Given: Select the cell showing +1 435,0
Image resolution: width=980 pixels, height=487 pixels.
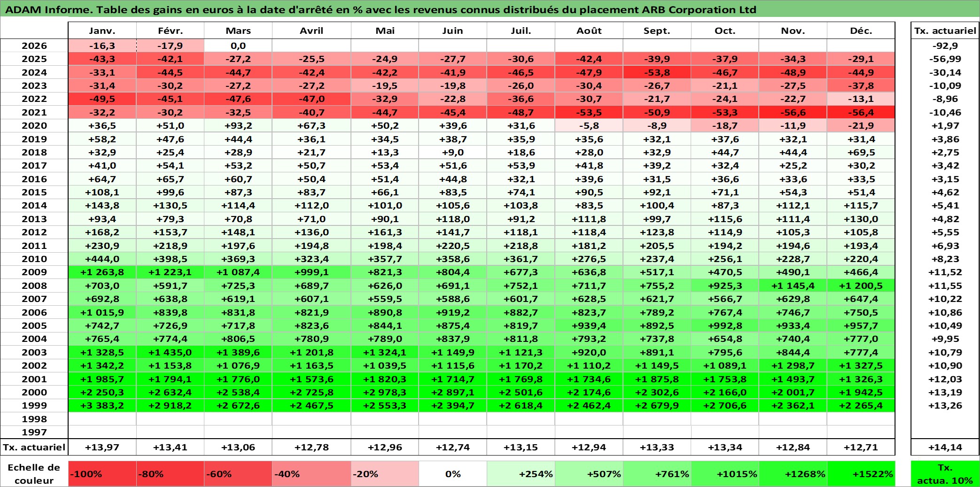Looking at the screenshot, I should (170, 352).
